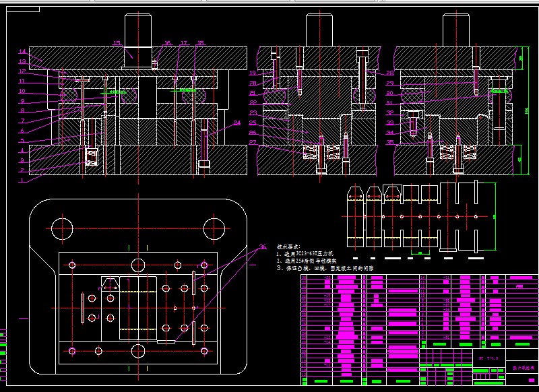Select note 3 about punch and die clearance

point(325,268)
